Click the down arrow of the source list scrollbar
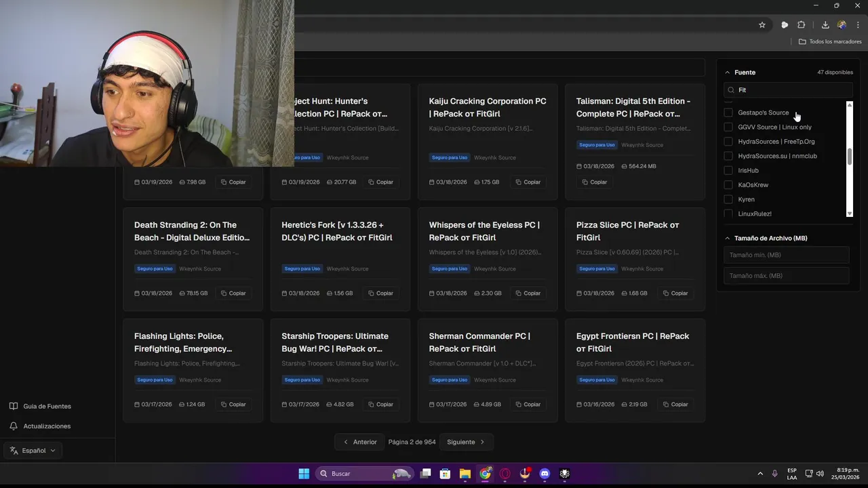868x488 pixels. pos(850,214)
